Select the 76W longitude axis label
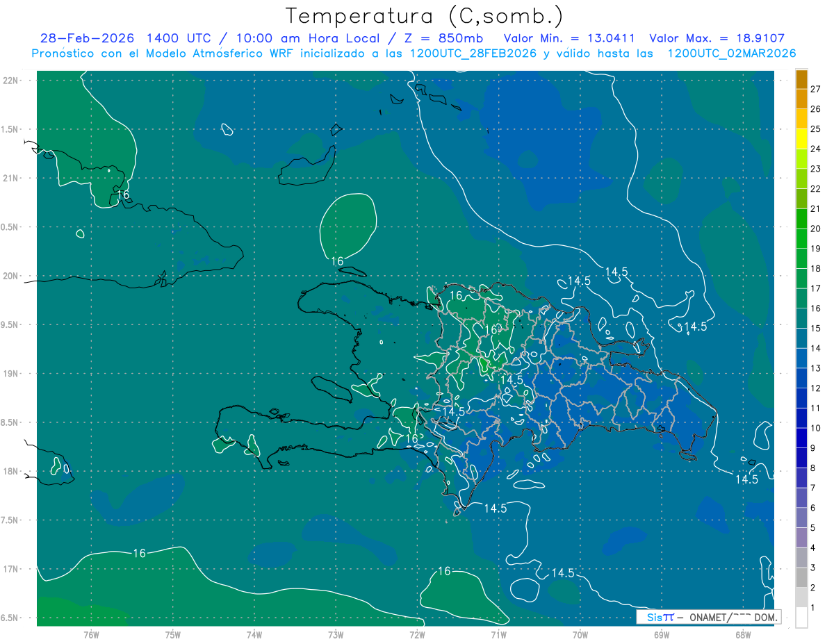 pos(91,635)
